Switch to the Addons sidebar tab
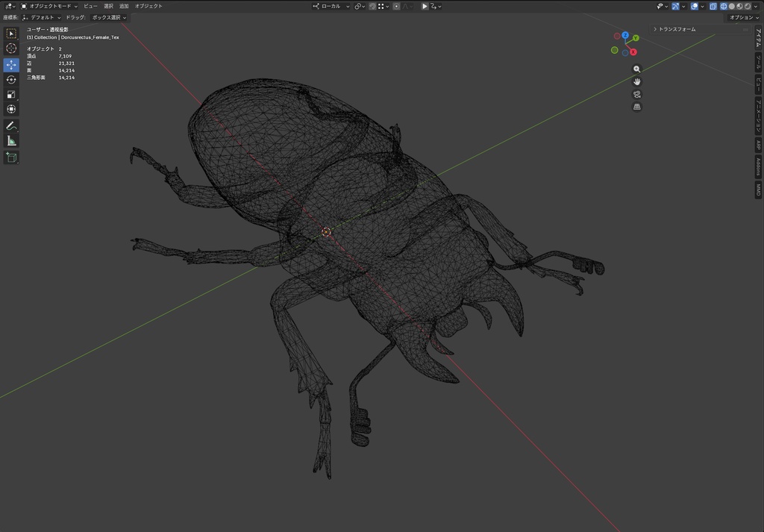This screenshot has height=532, width=764. (758, 166)
